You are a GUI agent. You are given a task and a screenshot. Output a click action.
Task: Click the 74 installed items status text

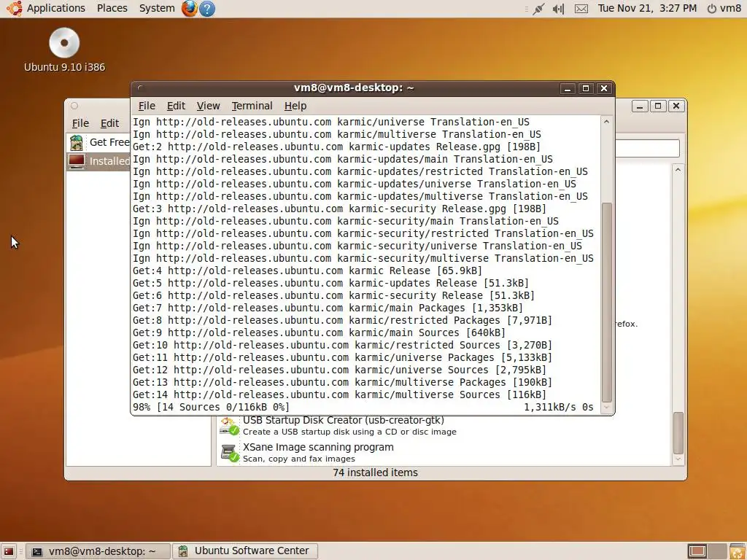376,472
